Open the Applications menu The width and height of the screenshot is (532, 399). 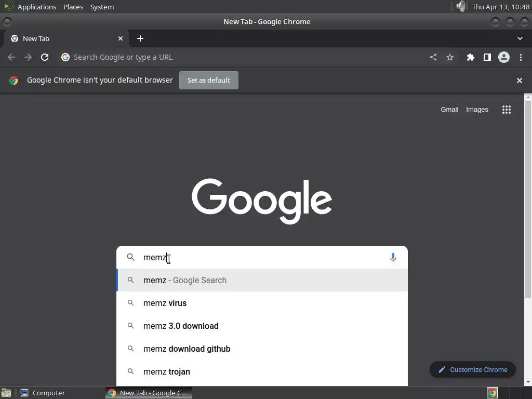(x=37, y=7)
